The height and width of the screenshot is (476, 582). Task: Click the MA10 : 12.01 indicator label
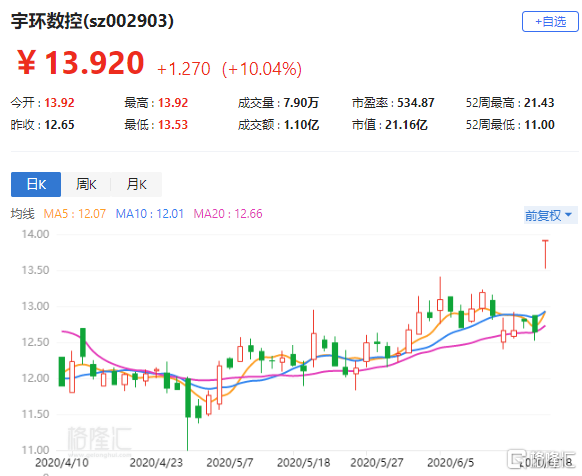pos(150,213)
